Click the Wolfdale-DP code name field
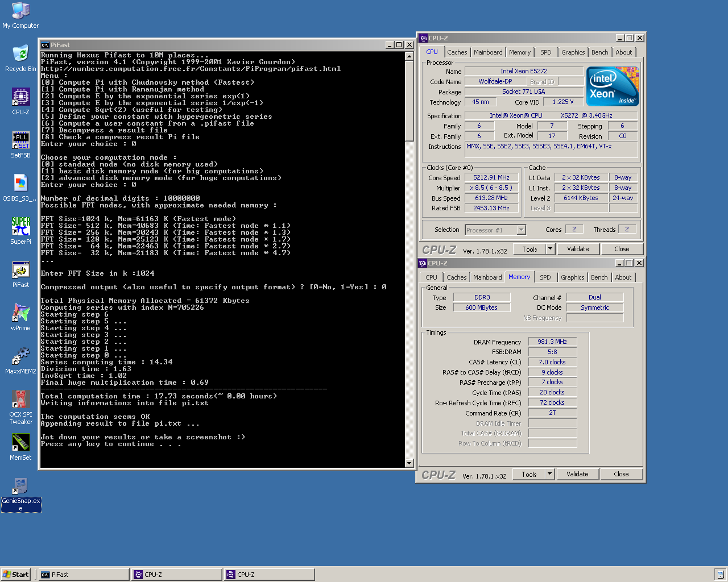 point(495,81)
